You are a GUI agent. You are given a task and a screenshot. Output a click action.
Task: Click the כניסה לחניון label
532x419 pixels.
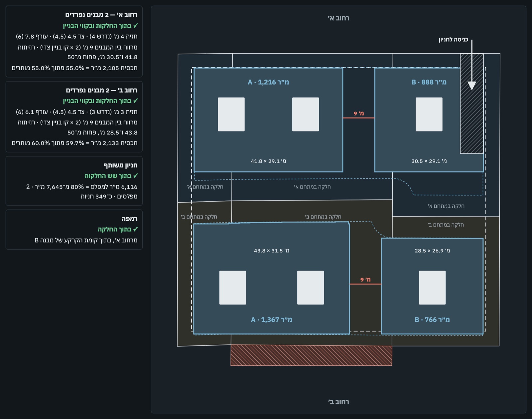[x=453, y=40]
